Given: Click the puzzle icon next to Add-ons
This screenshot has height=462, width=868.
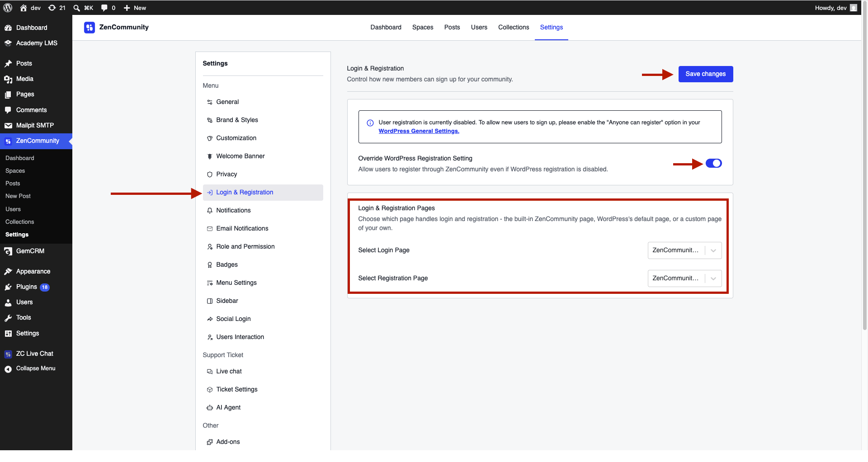Looking at the screenshot, I should click(210, 442).
